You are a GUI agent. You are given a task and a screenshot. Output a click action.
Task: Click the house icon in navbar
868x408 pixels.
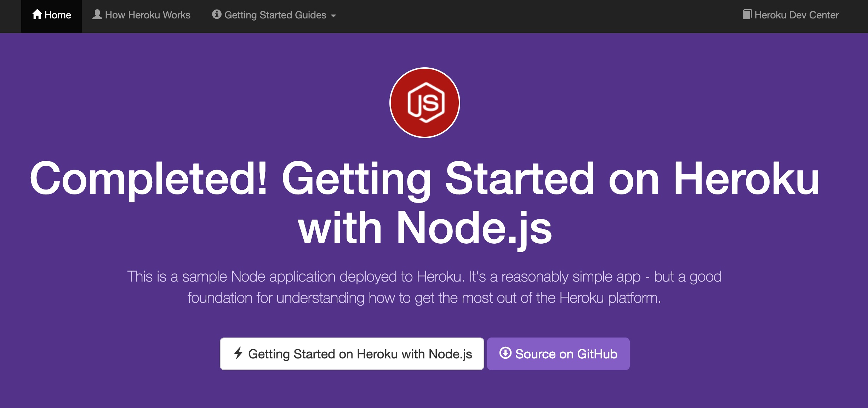pos(37,15)
